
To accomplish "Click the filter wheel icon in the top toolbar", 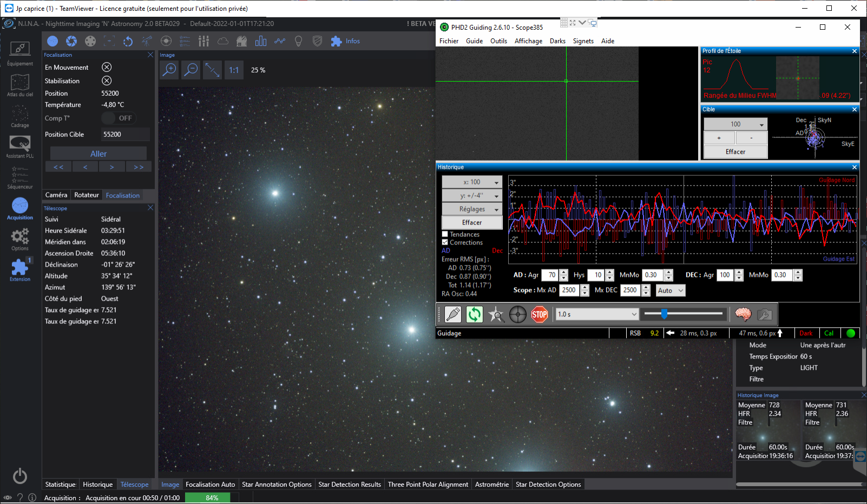I will click(90, 41).
